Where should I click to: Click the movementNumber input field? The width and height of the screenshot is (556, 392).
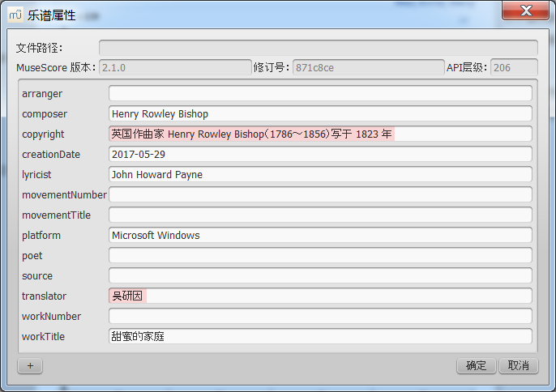pos(320,195)
